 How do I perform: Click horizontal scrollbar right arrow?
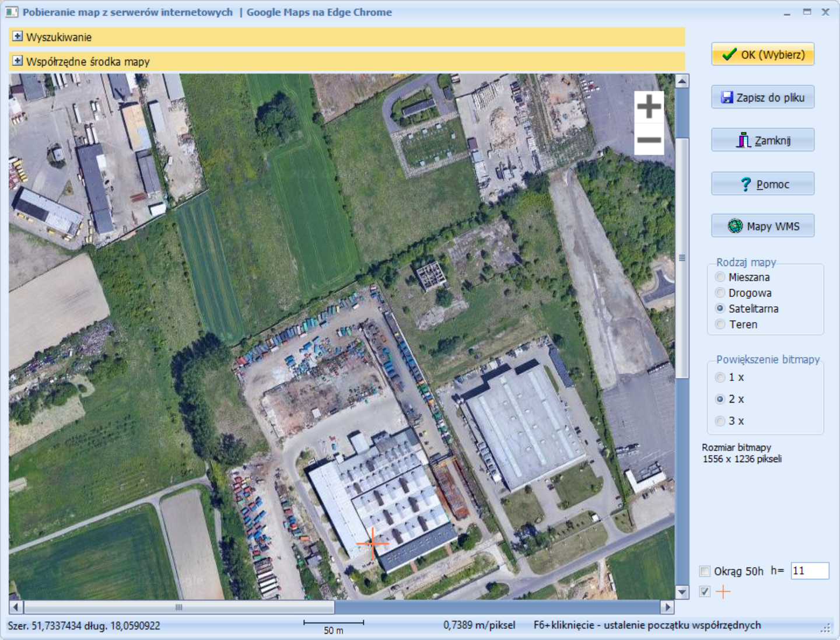pos(667,607)
